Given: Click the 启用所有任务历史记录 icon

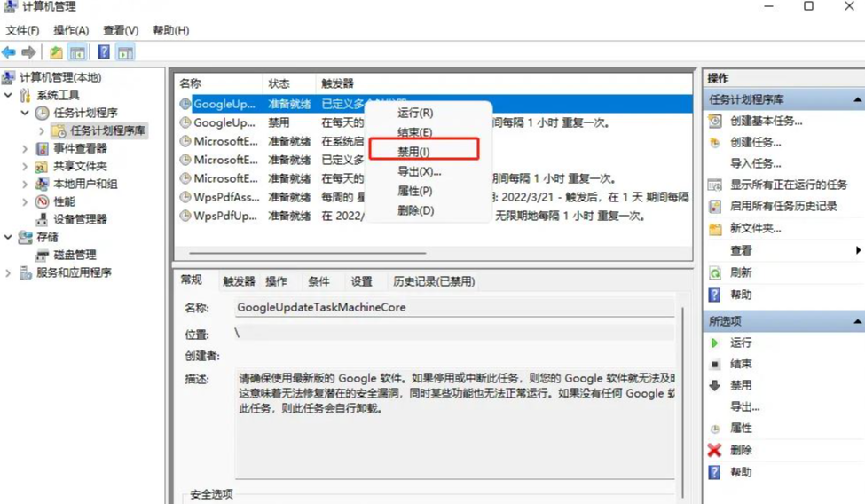Looking at the screenshot, I should click(715, 207).
